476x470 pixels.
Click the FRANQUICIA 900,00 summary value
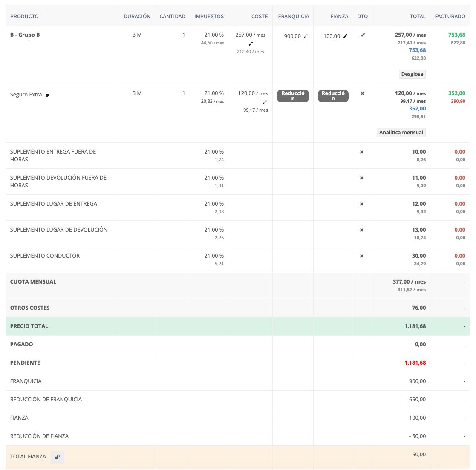pyautogui.click(x=418, y=381)
